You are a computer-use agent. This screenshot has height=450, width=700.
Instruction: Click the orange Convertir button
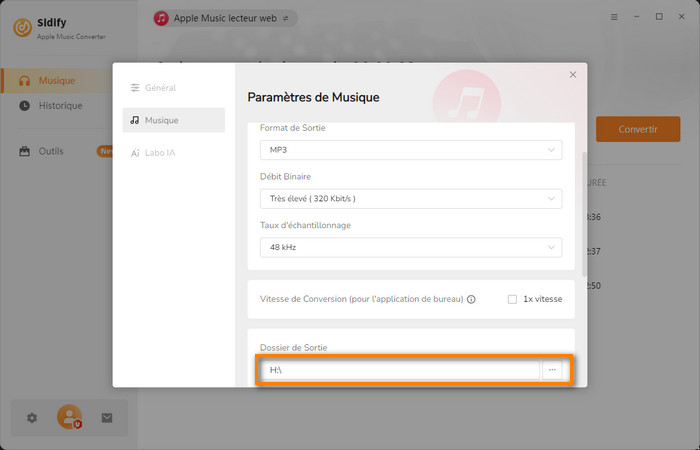click(637, 129)
